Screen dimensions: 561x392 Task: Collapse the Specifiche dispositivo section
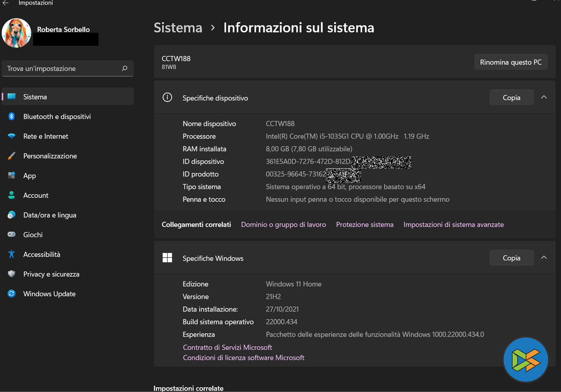coord(544,97)
